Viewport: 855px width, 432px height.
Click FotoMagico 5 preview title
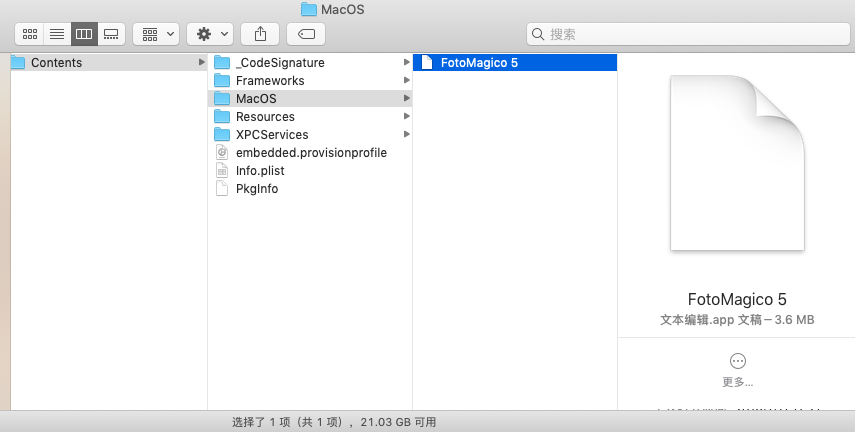coord(737,299)
